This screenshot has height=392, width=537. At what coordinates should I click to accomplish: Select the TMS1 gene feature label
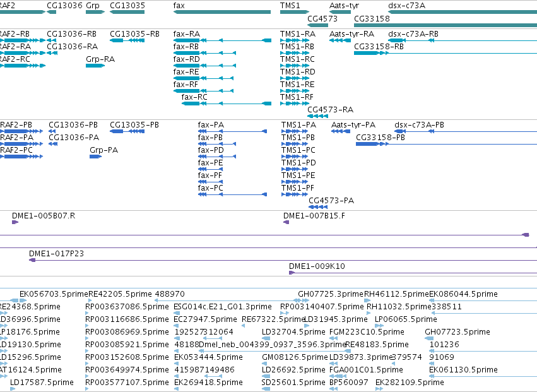coord(290,6)
